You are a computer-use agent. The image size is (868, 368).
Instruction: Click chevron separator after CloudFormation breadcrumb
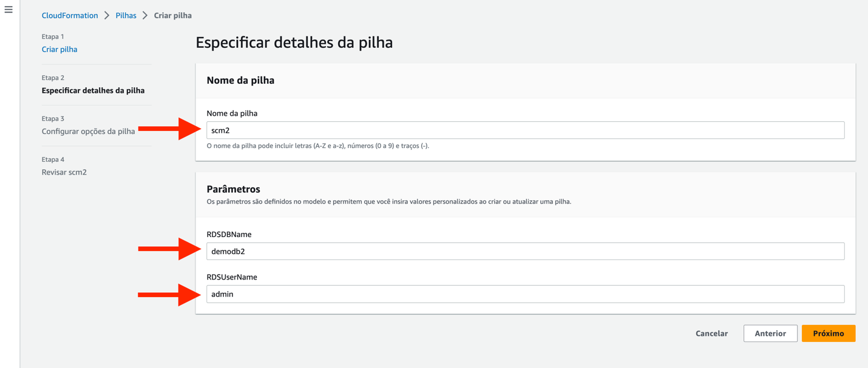pyautogui.click(x=107, y=15)
